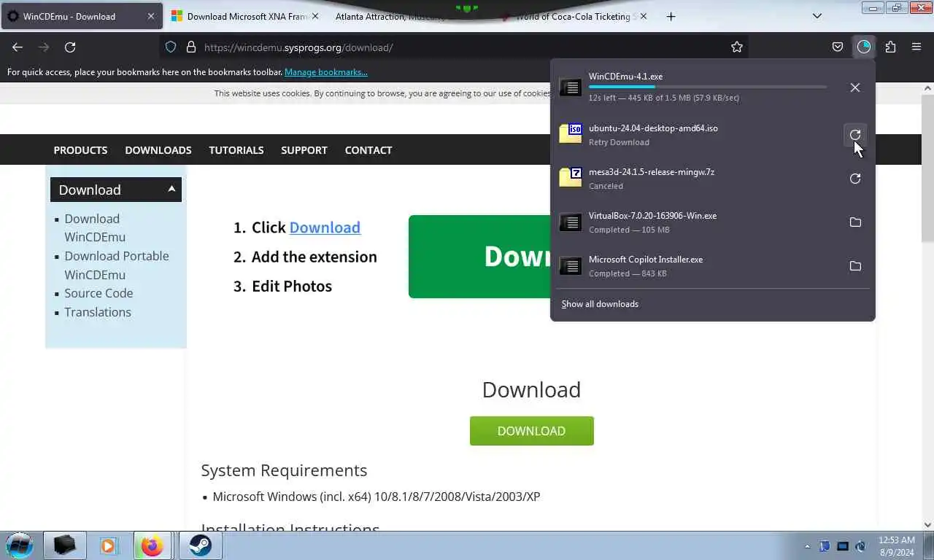Screen dimensions: 934x560
Task: Click the VirtualBox exe file icon
Action: coord(571,222)
